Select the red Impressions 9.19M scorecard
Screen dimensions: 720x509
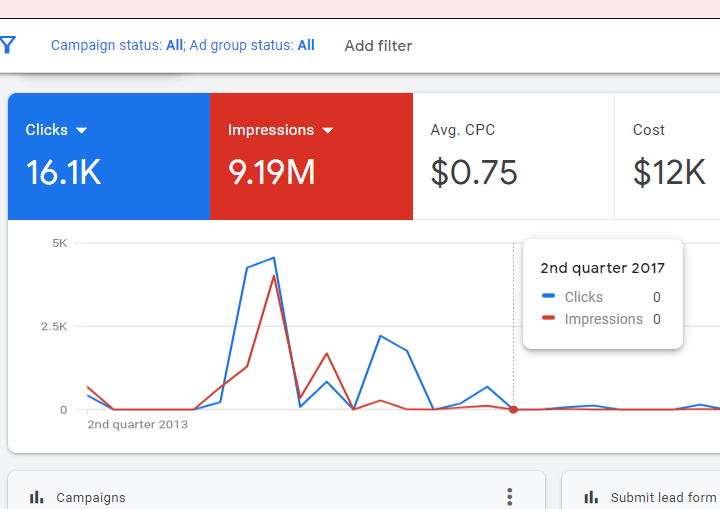click(311, 157)
